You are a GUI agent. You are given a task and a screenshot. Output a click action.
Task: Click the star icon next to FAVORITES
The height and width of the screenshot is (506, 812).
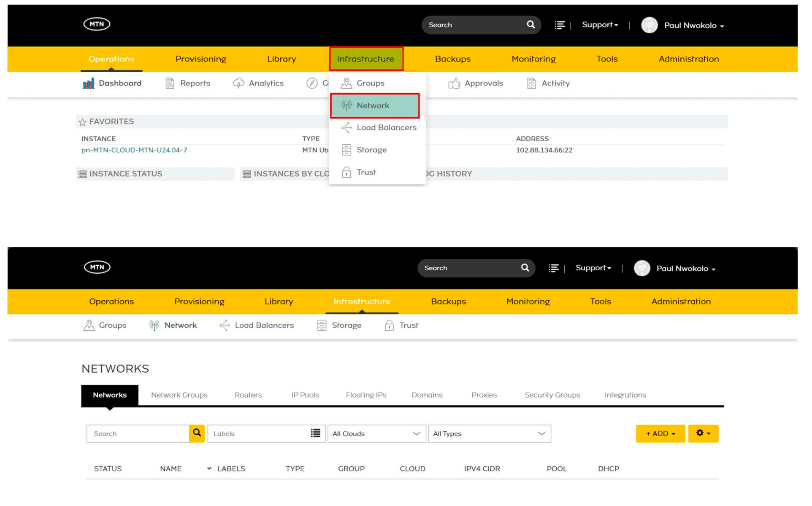click(82, 122)
